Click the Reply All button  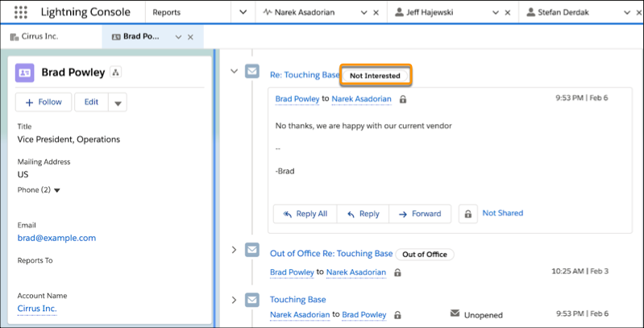point(305,214)
